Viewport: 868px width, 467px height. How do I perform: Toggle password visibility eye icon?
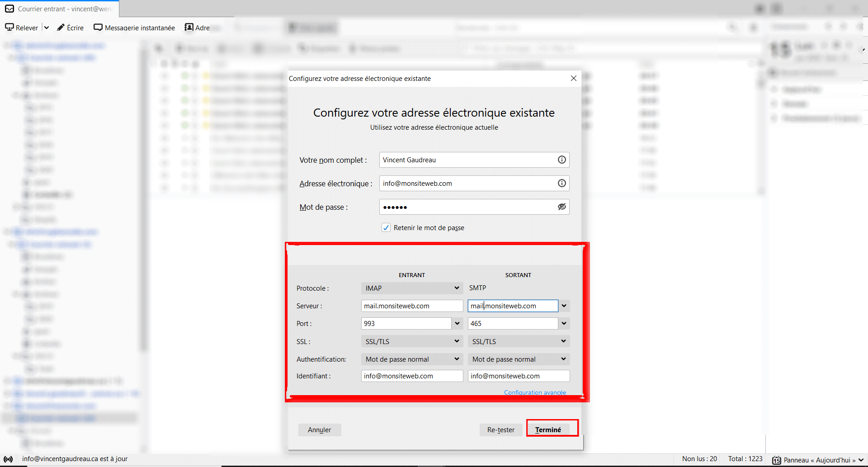pyautogui.click(x=561, y=207)
